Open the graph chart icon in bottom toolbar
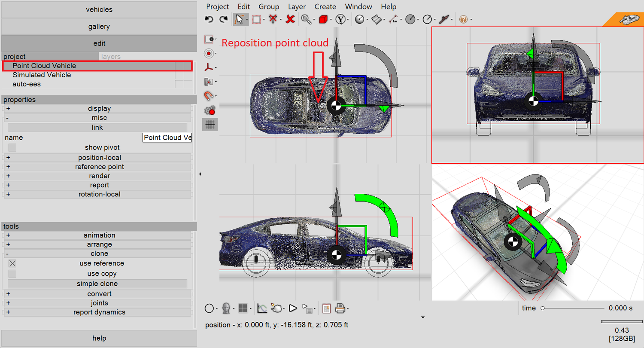The image size is (644, 348). coord(262,308)
